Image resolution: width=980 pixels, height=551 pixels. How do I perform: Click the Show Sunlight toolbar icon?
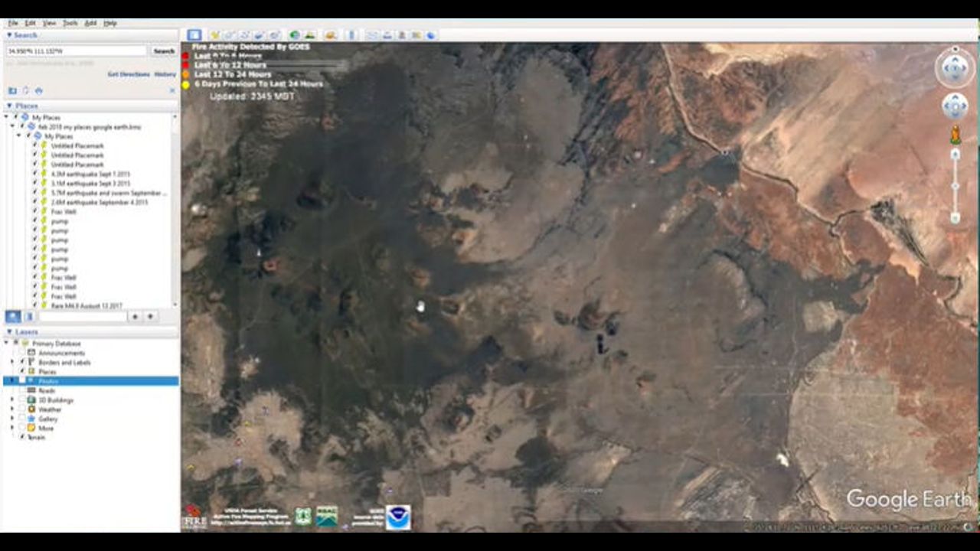pyautogui.click(x=309, y=35)
